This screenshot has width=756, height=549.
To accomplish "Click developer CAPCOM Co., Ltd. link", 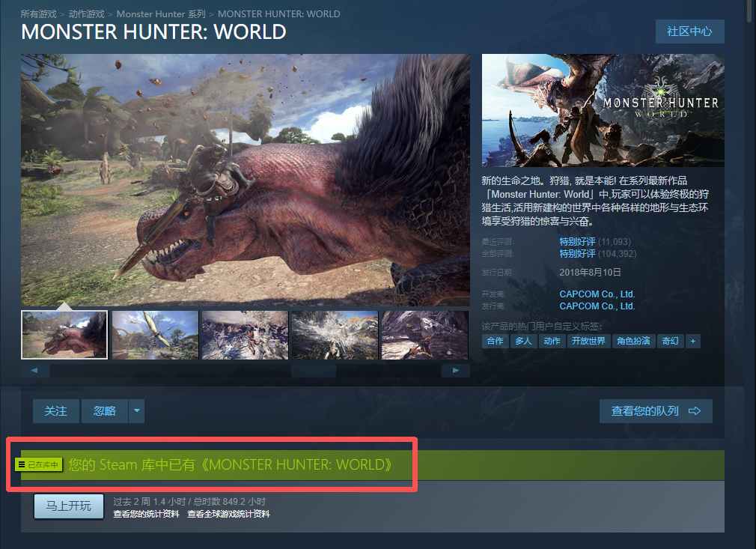I will (x=597, y=294).
